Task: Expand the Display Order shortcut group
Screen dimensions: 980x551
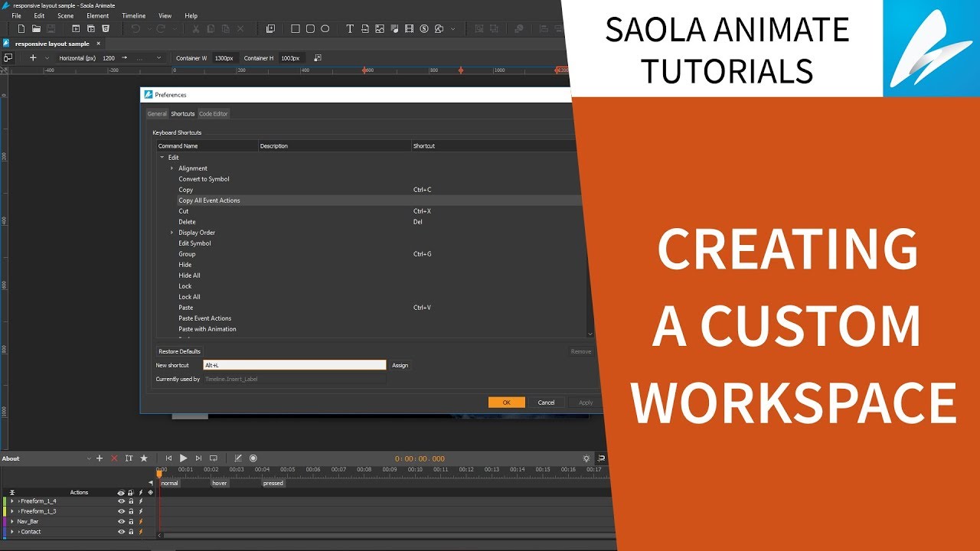Action: click(x=172, y=233)
